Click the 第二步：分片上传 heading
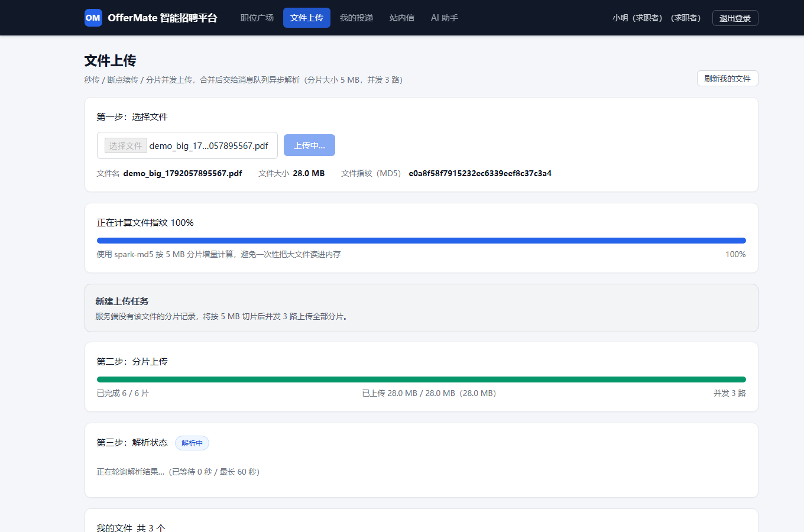 click(132, 362)
